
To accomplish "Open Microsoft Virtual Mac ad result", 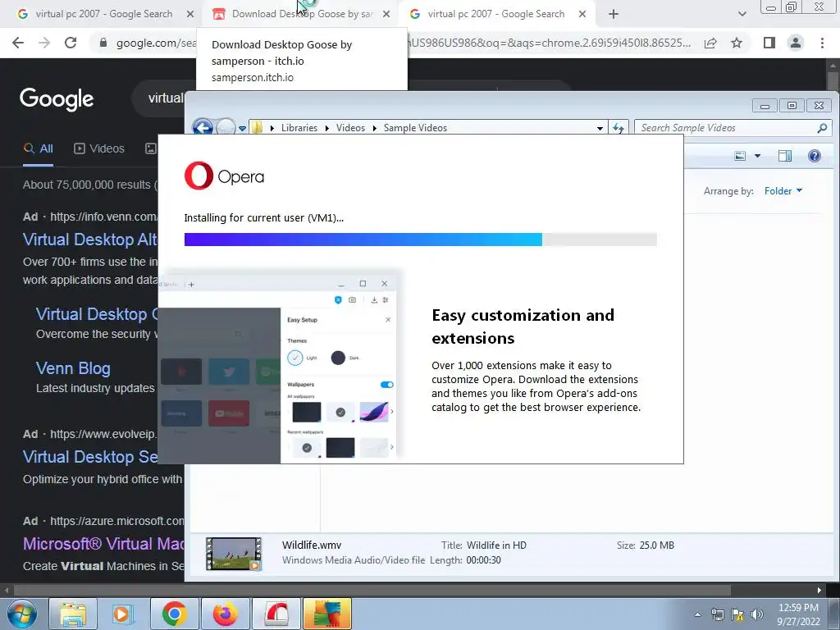I will point(103,544).
